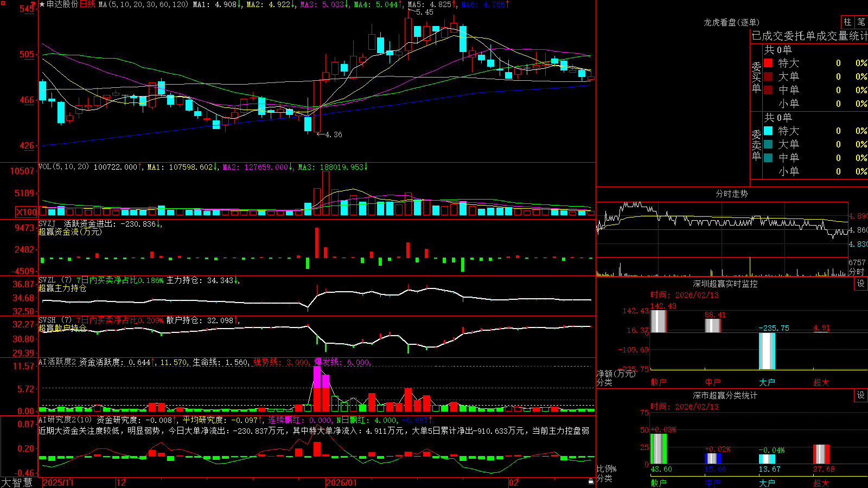
Task: Click the 委买单 section label
Action: (x=756, y=78)
